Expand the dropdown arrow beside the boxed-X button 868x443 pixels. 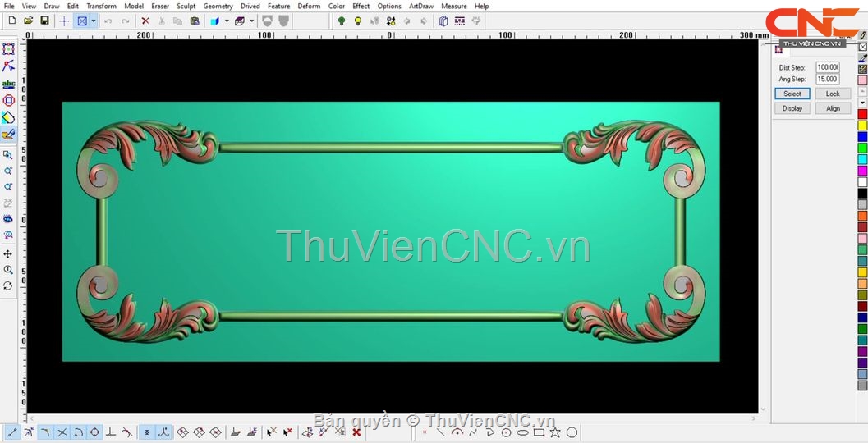point(93,21)
